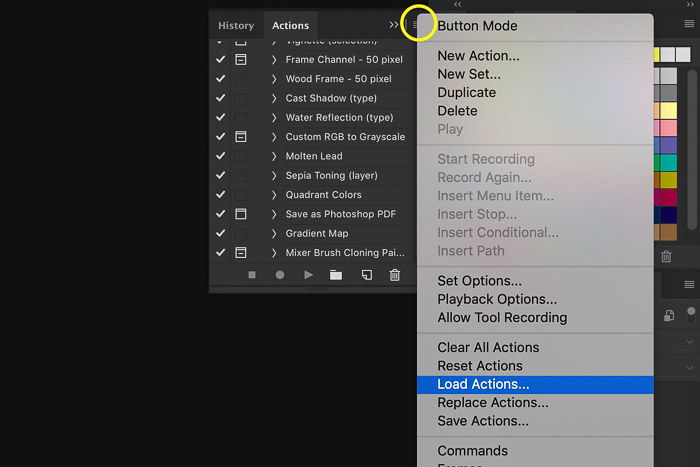Expand the Sepia Toning (layer) action
The width and height of the screenshot is (700, 467).
(x=274, y=175)
